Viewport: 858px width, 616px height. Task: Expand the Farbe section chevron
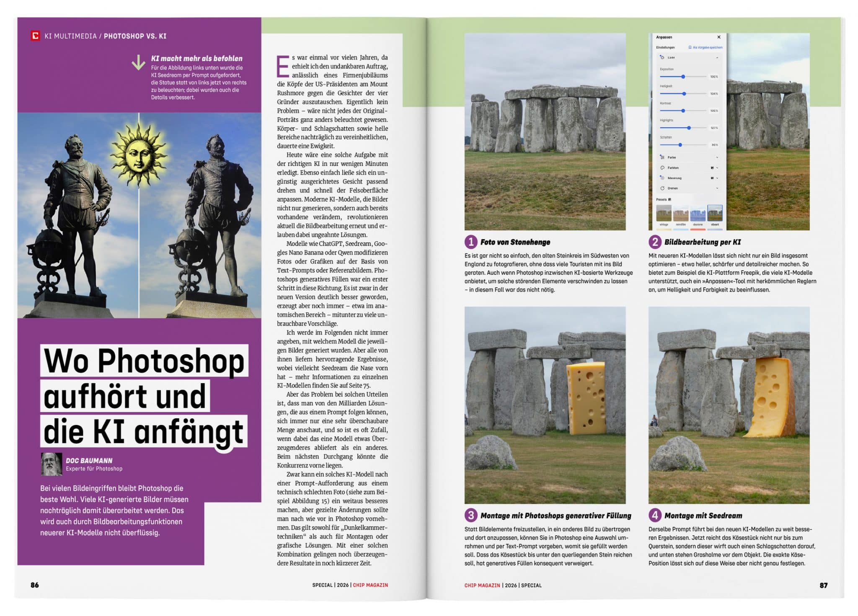(x=717, y=157)
